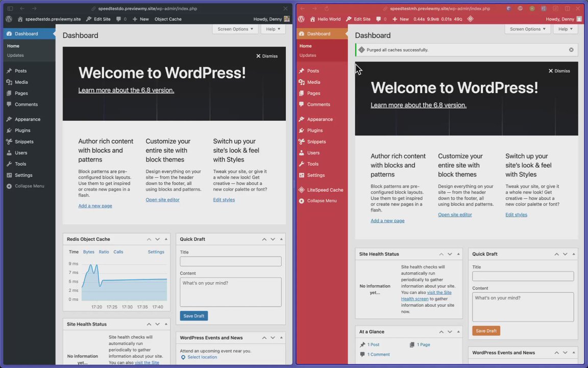Toggle the Redis Object Cache widget panel

pyautogui.click(x=166, y=239)
